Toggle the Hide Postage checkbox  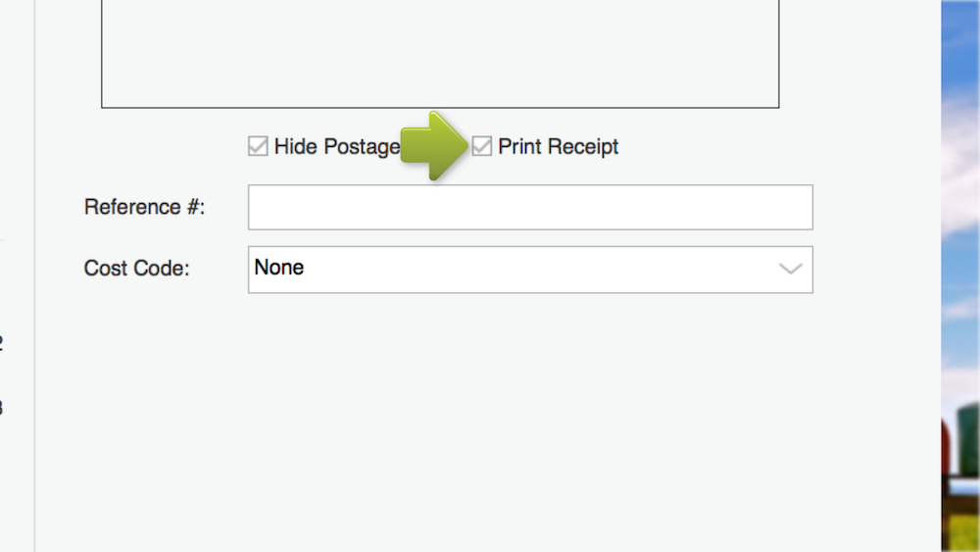(258, 147)
